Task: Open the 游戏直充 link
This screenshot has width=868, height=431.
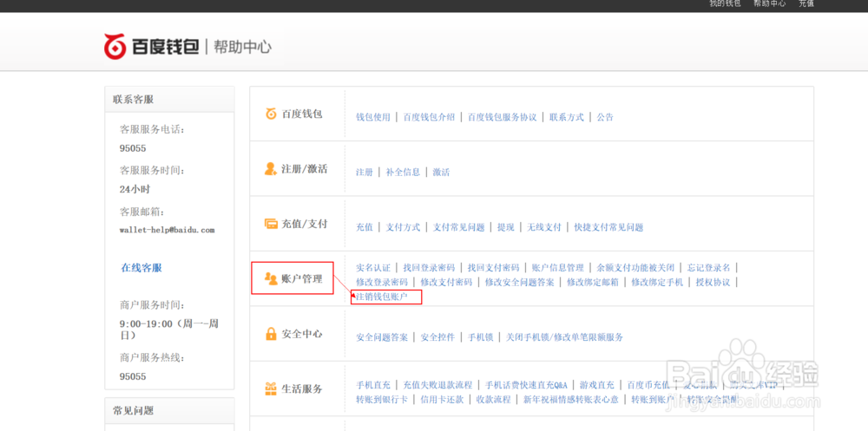Action: coord(597,385)
